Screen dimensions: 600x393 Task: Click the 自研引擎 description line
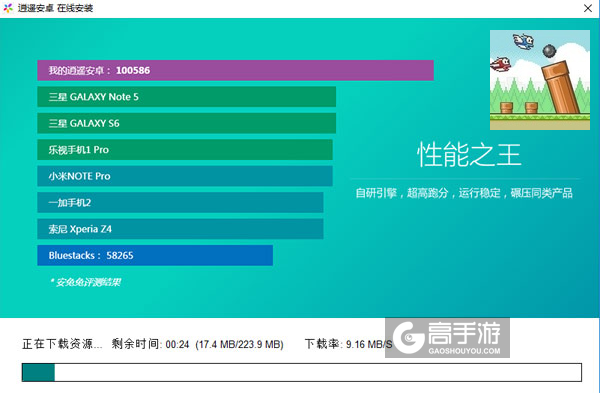pyautogui.click(x=464, y=193)
